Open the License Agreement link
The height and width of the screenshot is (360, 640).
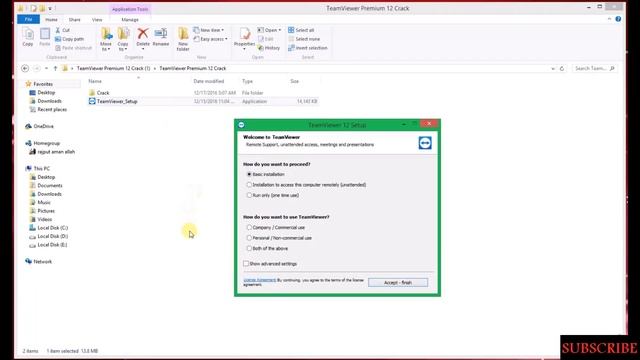coord(260,280)
